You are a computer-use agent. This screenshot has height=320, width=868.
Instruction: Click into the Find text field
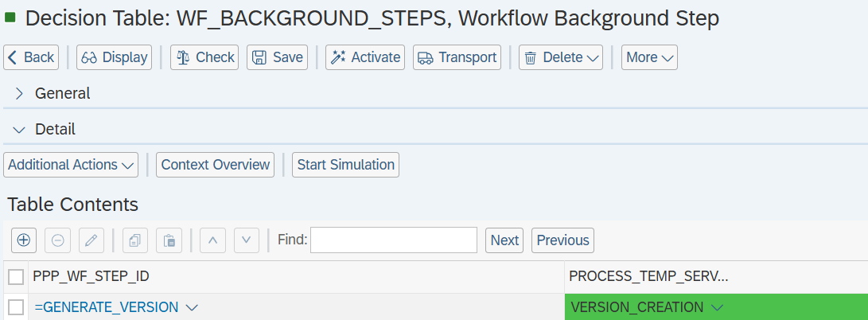point(393,240)
